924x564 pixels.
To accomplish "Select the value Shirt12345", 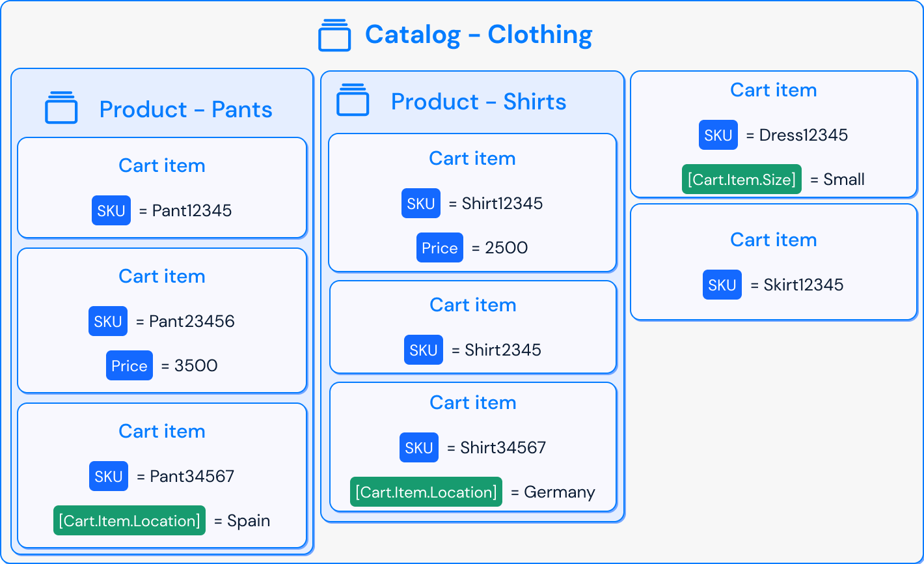I will pyautogui.click(x=502, y=203).
